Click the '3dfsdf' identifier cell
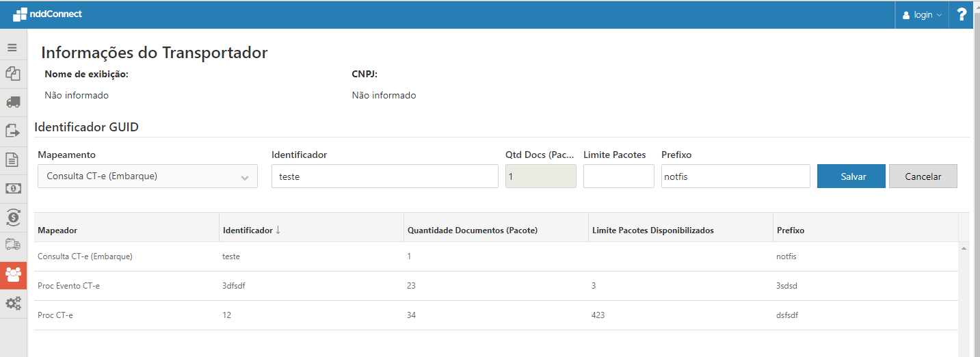Image resolution: width=980 pixels, height=357 pixels. click(x=234, y=286)
